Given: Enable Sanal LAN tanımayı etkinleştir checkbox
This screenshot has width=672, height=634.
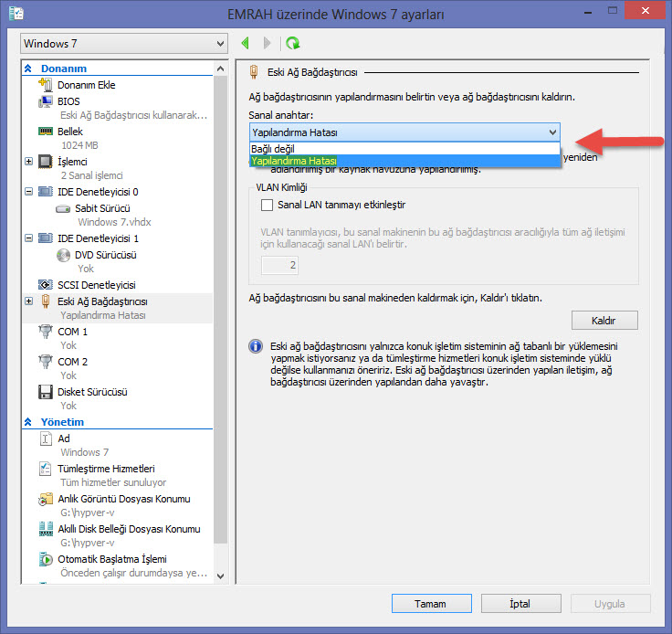Looking at the screenshot, I should click(267, 205).
